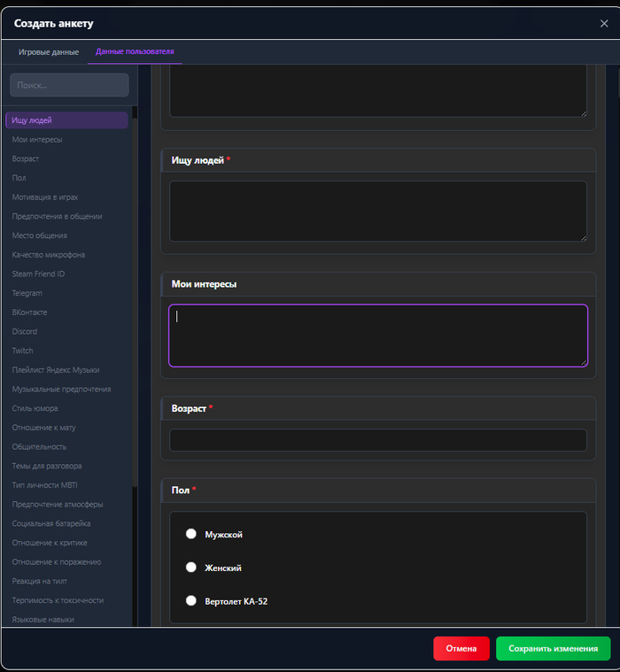Switch to the Игровые данные tab
620x672 pixels.
pos(49,52)
